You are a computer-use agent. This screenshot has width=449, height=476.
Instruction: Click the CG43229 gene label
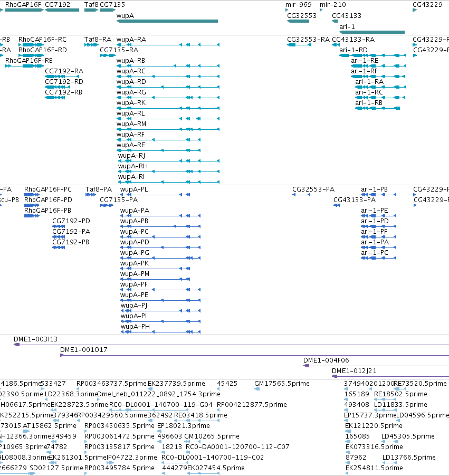coord(427,5)
